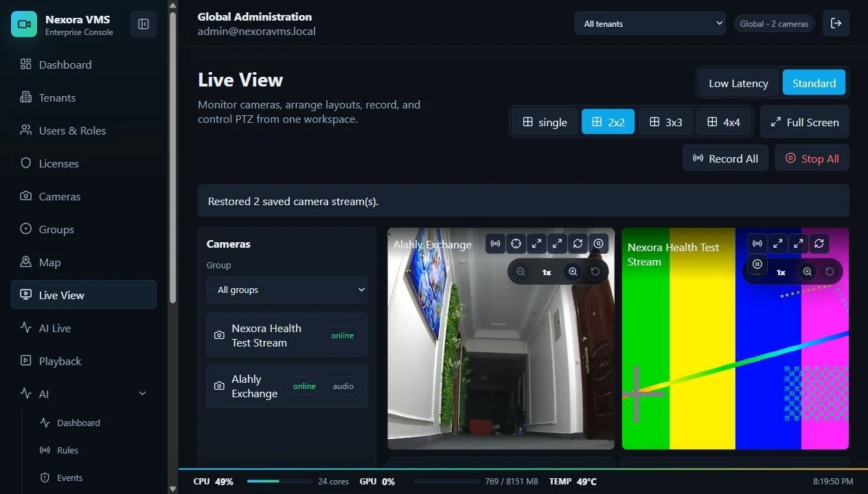Click the Record All button
868x494 pixels.
[725, 158]
